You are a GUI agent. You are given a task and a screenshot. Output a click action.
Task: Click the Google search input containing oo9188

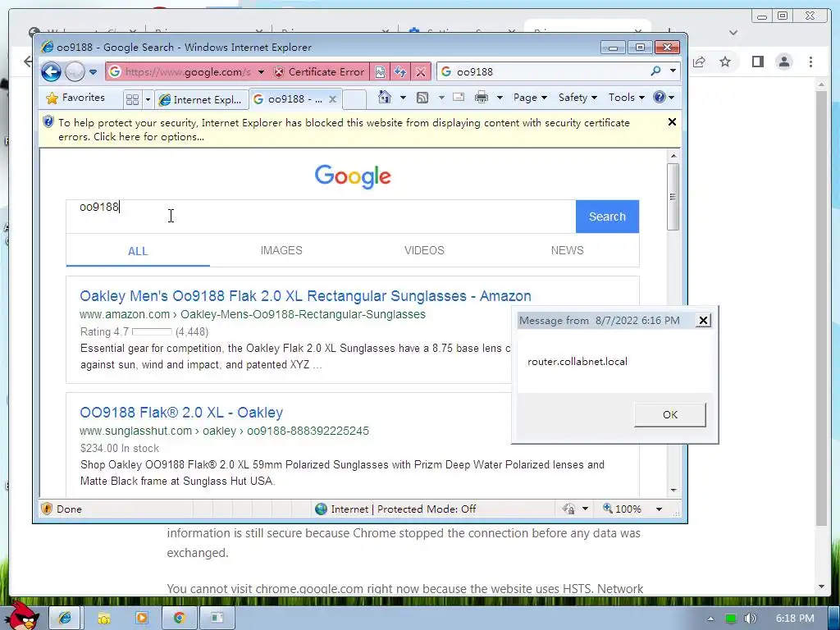321,217
